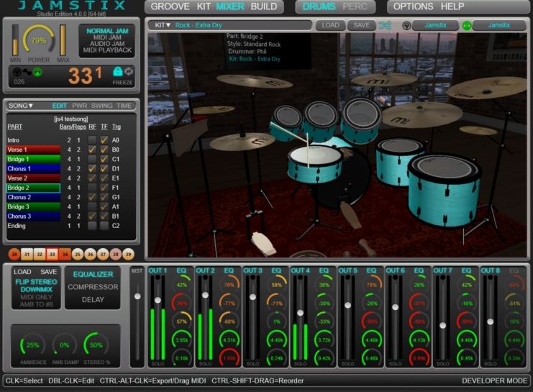Select bar marker 30
The width and height of the screenshot is (533, 392).
tap(14, 254)
